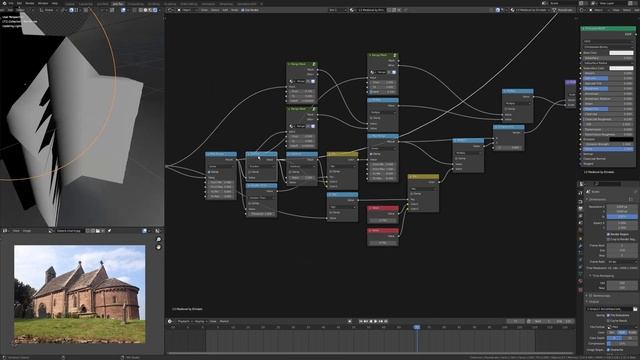Toggle the Use Nodes checkbox
The image size is (640, 360).
pyautogui.click(x=243, y=10)
